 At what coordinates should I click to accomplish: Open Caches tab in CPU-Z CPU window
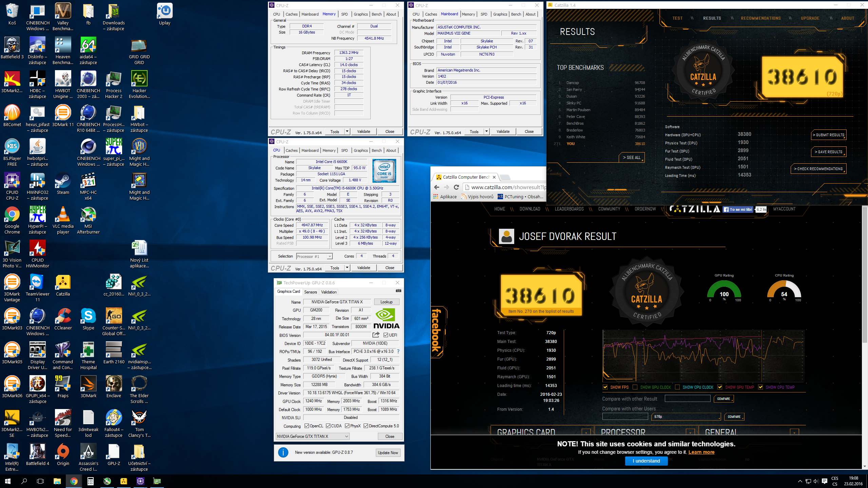[x=291, y=150]
